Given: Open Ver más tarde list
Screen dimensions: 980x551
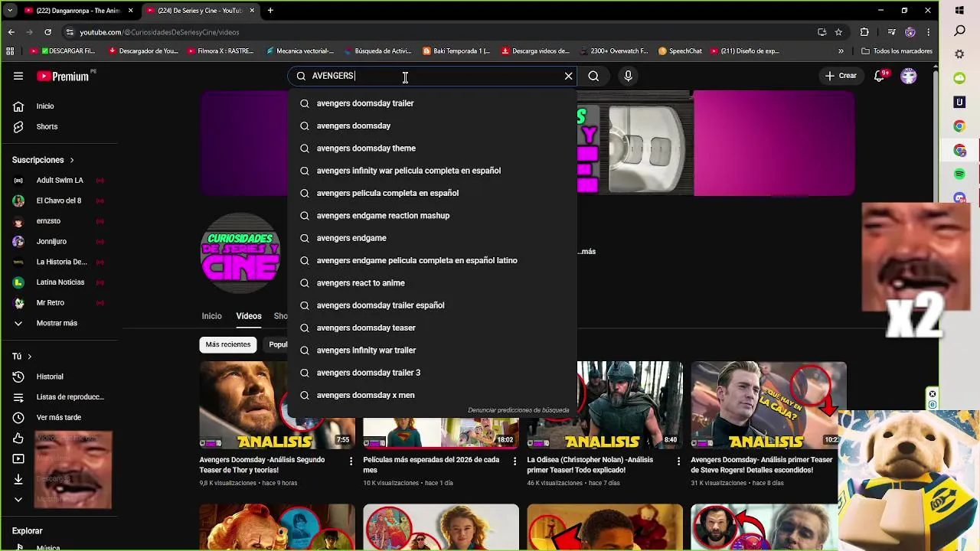Looking at the screenshot, I should [x=59, y=418].
